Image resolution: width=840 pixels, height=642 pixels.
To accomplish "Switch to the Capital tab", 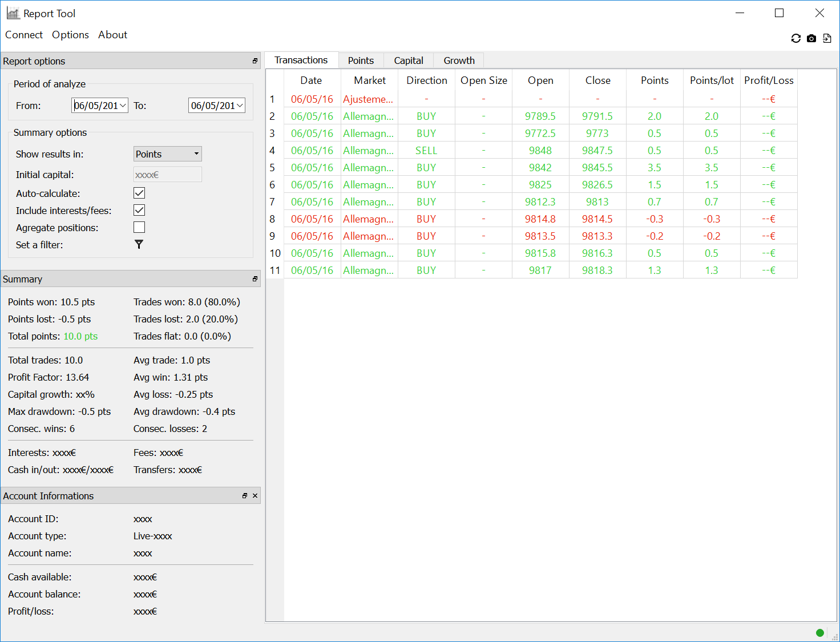I will 409,60.
